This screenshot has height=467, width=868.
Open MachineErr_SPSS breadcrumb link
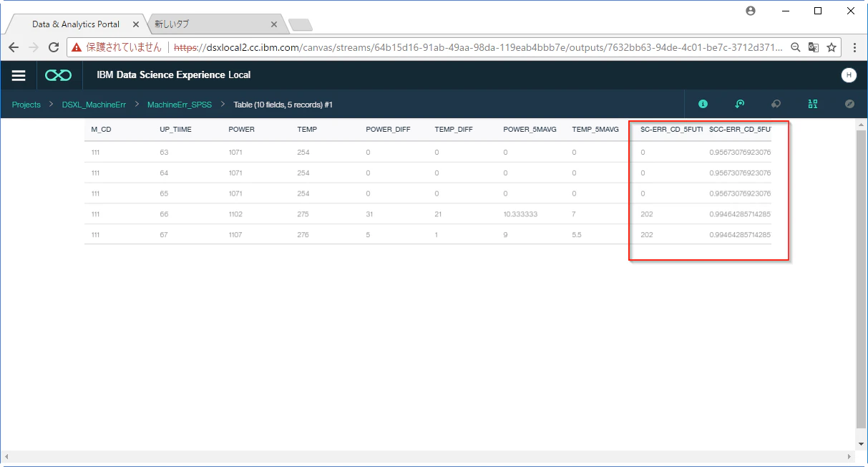click(180, 105)
